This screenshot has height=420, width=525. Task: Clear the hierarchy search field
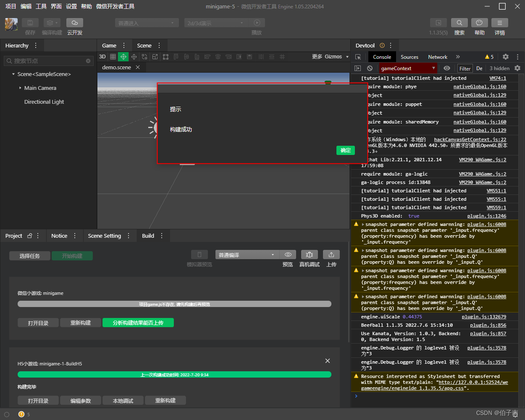click(x=88, y=61)
